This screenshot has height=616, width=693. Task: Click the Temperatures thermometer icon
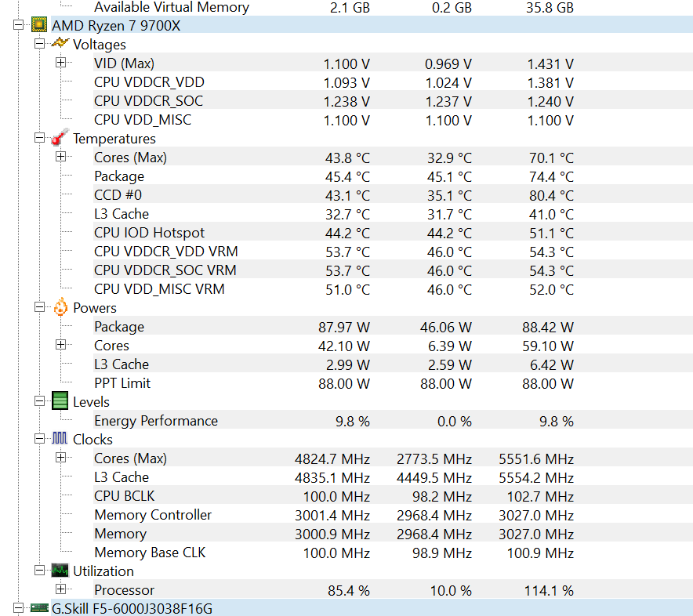60,137
